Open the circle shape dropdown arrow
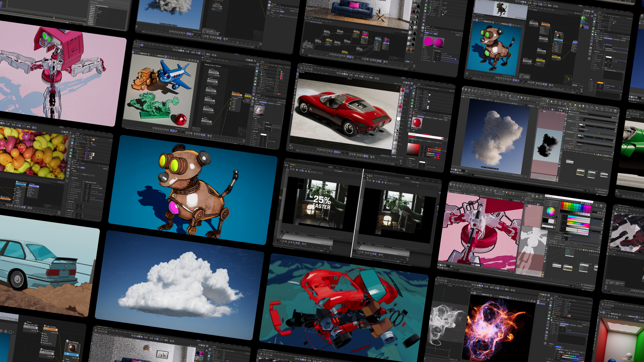The width and height of the screenshot is (644, 362). click(13, 332)
